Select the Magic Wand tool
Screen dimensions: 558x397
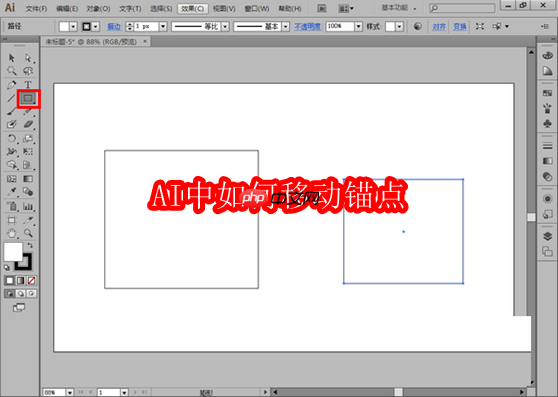point(11,71)
